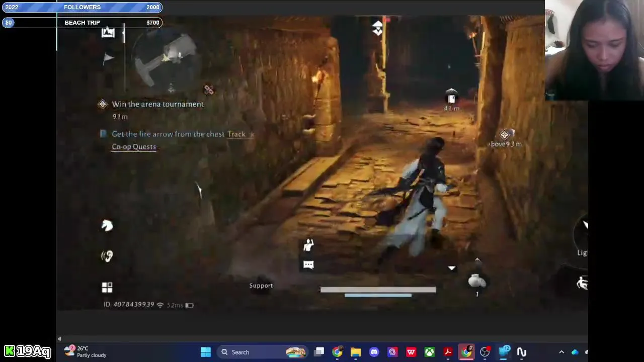The image size is (644, 362).
Task: Open the emote gesture icon
Action: click(308, 245)
